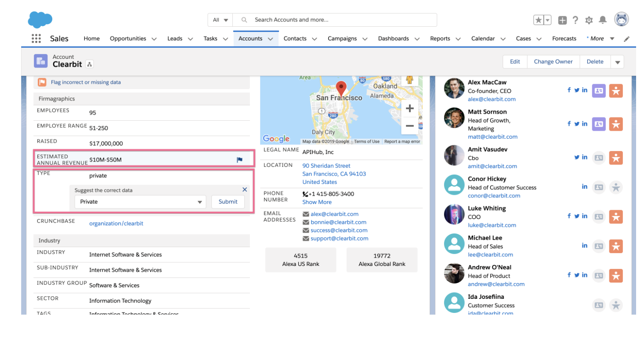Screen dimensions: 644x337
Task: Go to the Home tab
Action: [92, 39]
